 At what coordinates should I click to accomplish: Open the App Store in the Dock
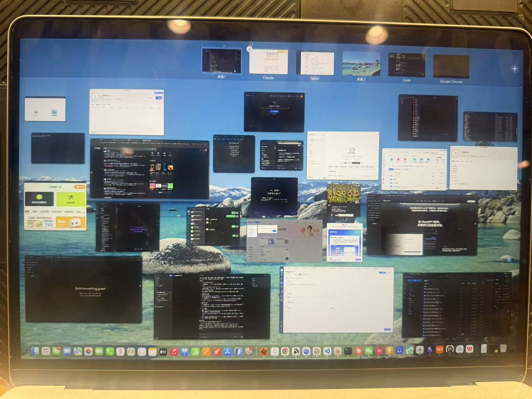click(227, 352)
